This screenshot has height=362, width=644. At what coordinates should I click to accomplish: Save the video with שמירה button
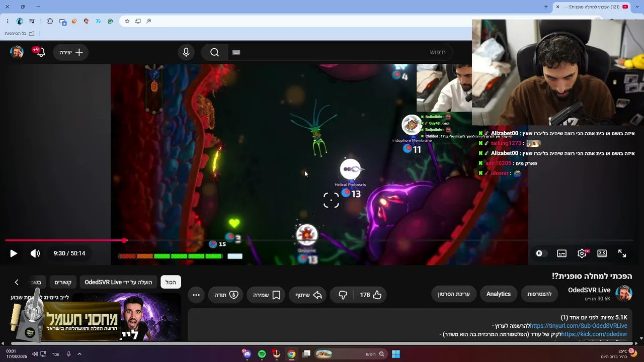pos(266,295)
